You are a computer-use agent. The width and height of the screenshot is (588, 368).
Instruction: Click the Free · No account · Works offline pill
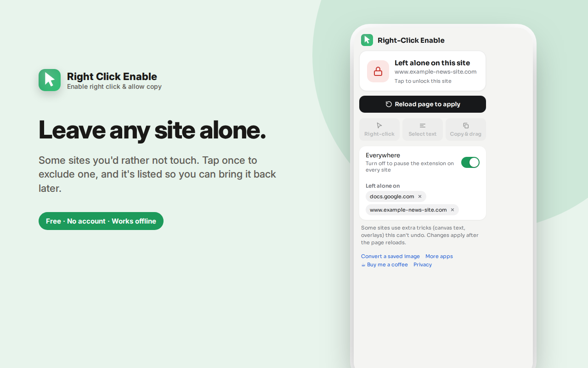(101, 221)
